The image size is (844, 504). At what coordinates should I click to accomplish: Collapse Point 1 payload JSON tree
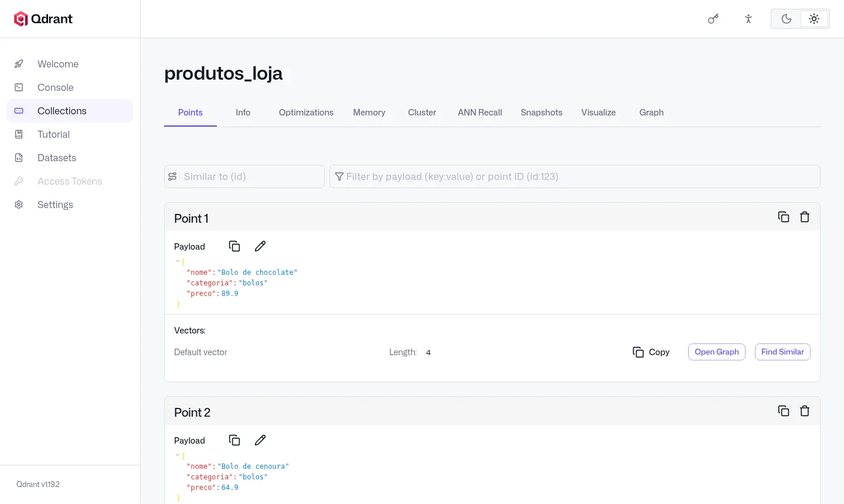(x=178, y=261)
